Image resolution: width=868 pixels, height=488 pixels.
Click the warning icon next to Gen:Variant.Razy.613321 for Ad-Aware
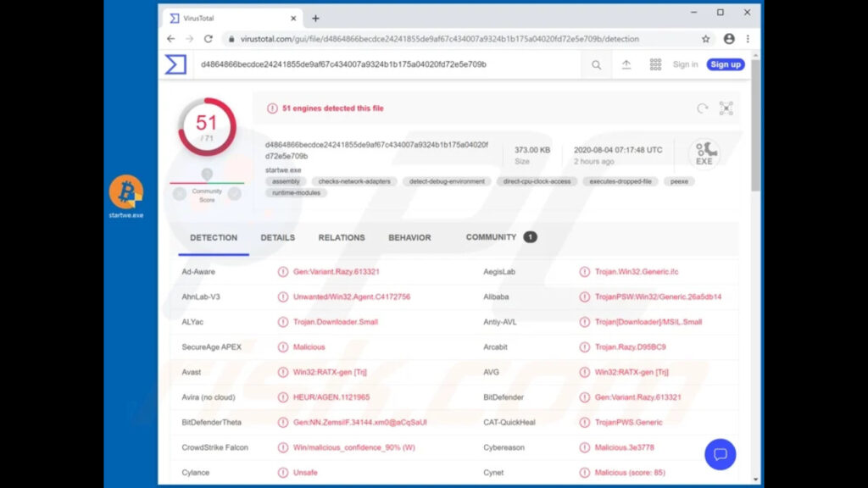click(283, 272)
